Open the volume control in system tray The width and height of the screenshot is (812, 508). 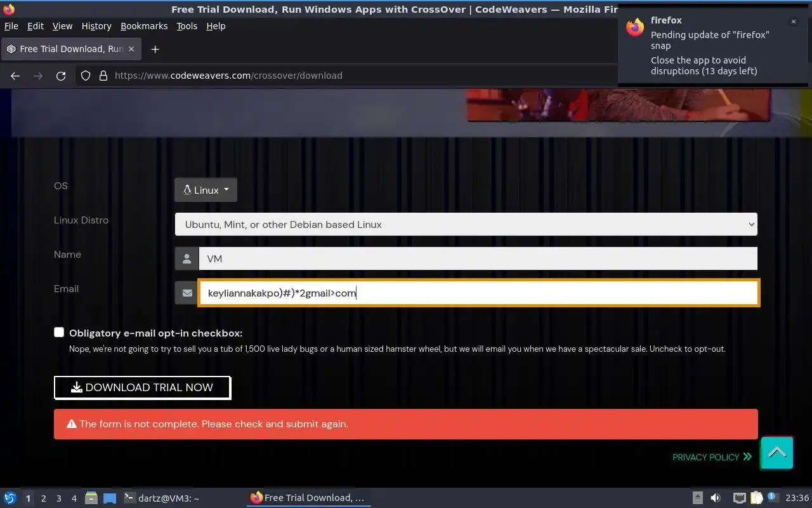coord(715,498)
